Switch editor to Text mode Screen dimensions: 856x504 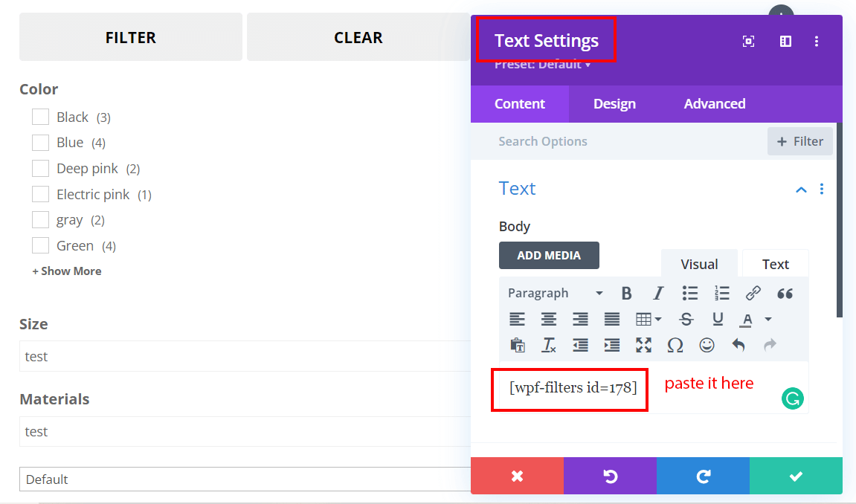tap(775, 264)
